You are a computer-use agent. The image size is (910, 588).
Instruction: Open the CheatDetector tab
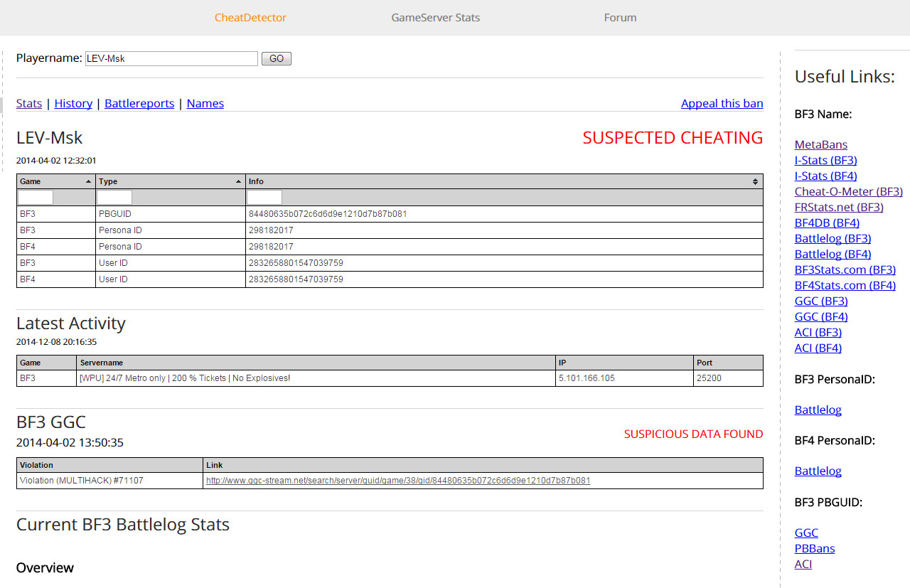[x=250, y=18]
